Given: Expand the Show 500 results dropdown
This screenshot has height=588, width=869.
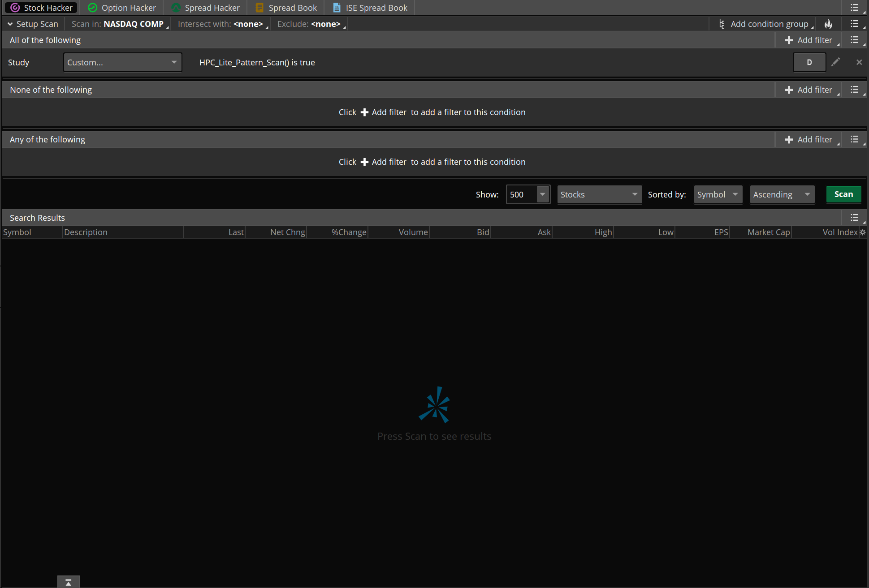Looking at the screenshot, I should tap(543, 194).
